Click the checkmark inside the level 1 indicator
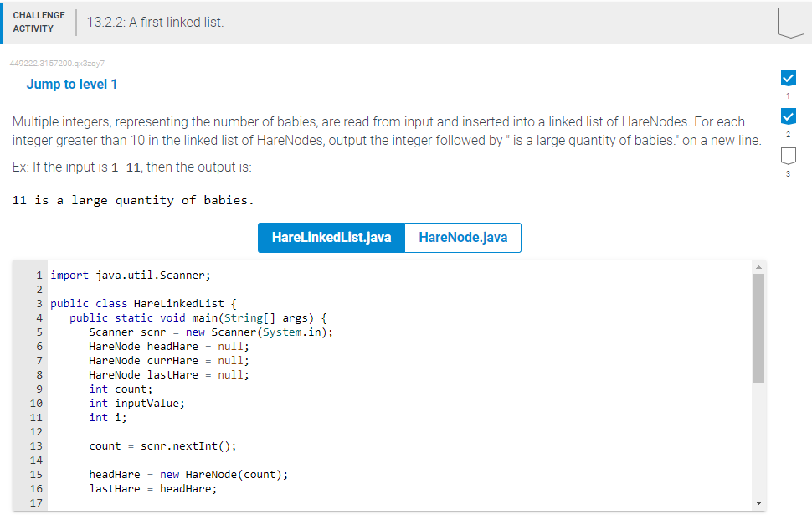The width and height of the screenshot is (812, 515). click(x=788, y=77)
